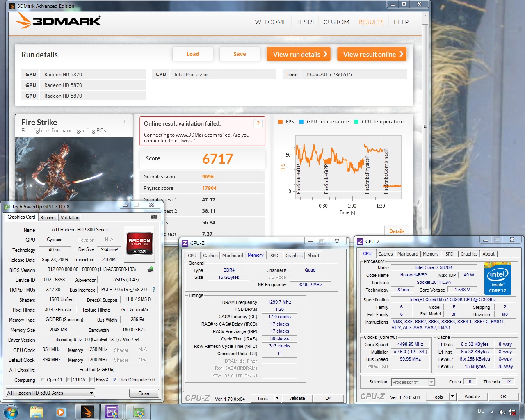
Task: Click the 3DMark logo
Action: pyautogui.click(x=58, y=21)
